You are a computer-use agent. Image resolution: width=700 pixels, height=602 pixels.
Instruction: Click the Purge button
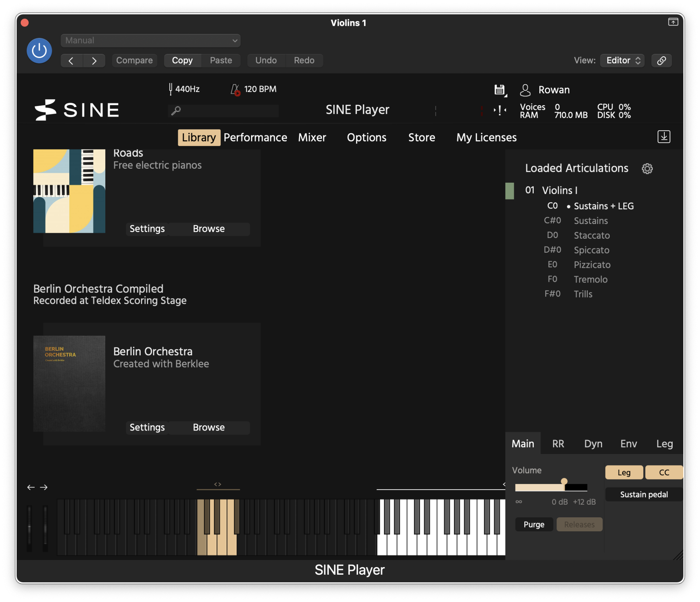(534, 524)
